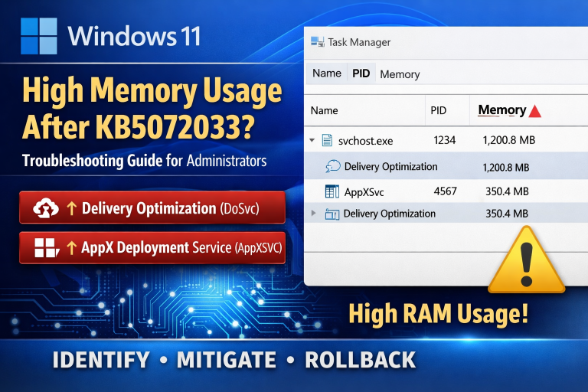Select the AppXSvc process name

[x=364, y=192]
